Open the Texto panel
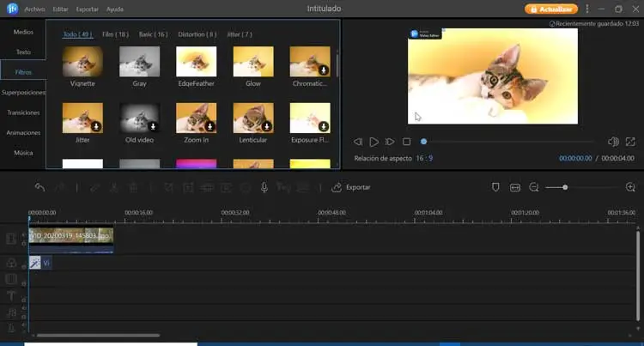Screen dimensions: 644x346 [x=23, y=52]
